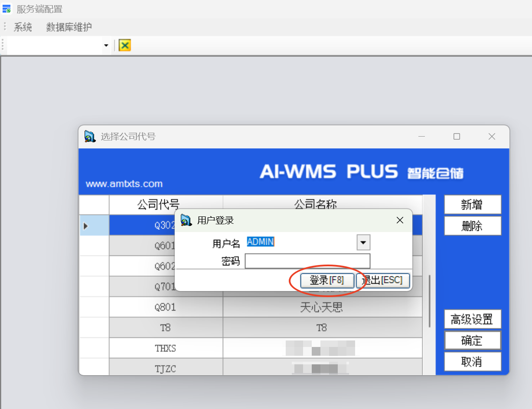Screen dimensions: 532x409
Task: Open the 系统 menu
Action: [23, 27]
